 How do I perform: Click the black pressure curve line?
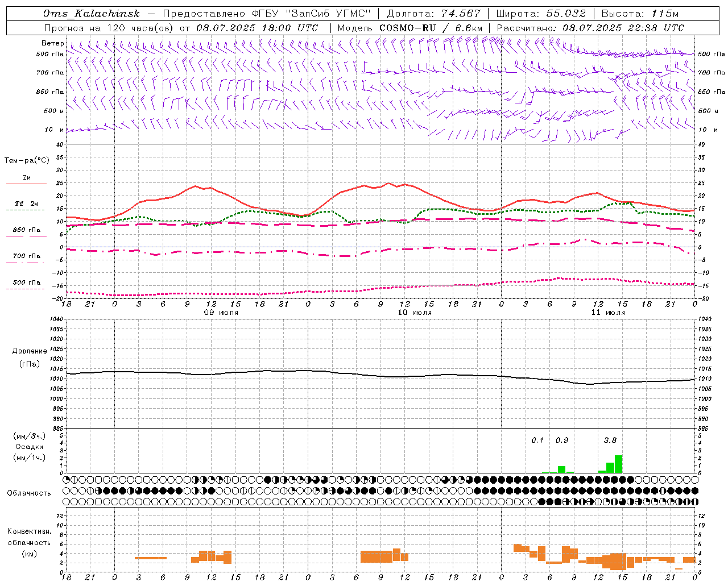[380, 375]
